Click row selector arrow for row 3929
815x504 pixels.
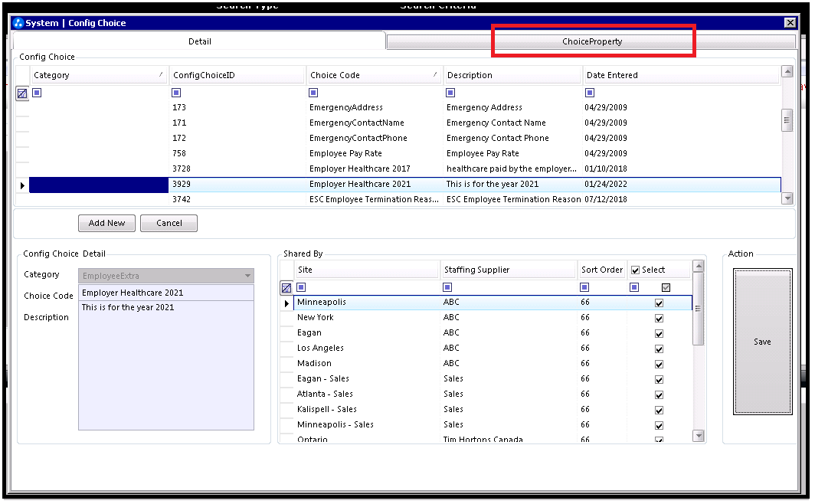(x=22, y=185)
